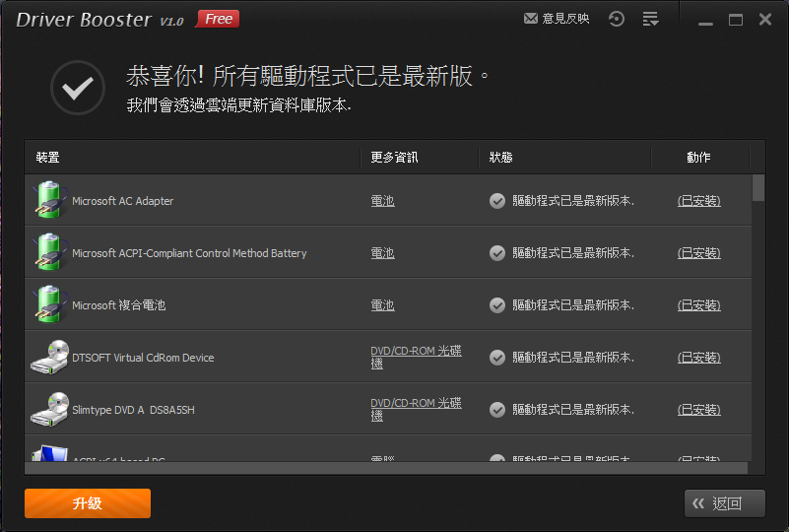Screen dimensions: 789x532
Task: Click ACPI-Compliant Control Method Battery icon
Action: coord(49,252)
